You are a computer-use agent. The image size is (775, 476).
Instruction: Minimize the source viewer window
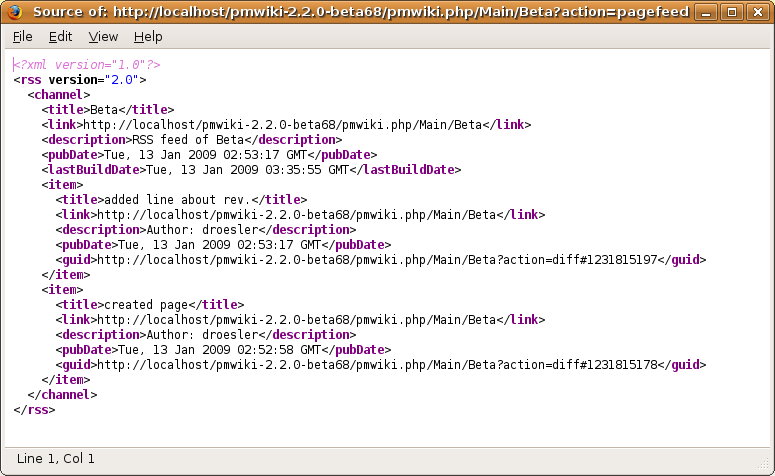(x=706, y=12)
